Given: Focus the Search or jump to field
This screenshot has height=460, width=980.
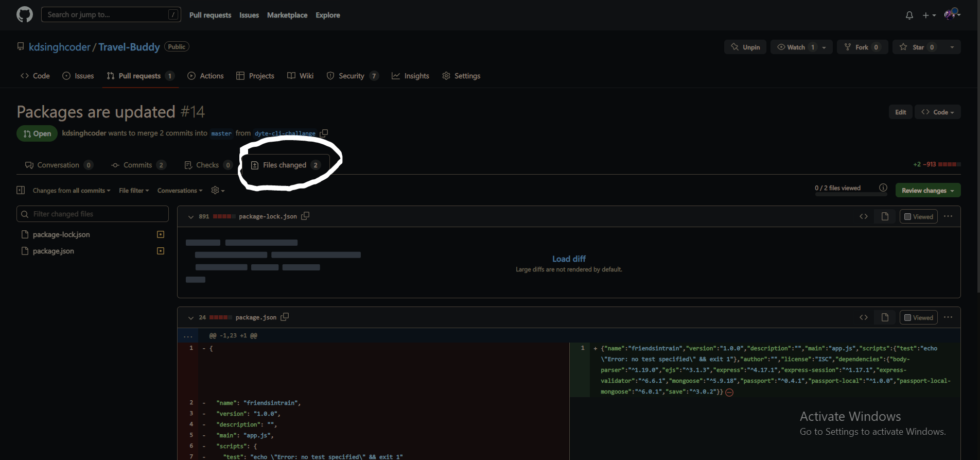Looking at the screenshot, I should click(111, 14).
